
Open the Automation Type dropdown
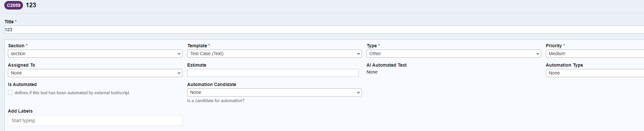595,73
